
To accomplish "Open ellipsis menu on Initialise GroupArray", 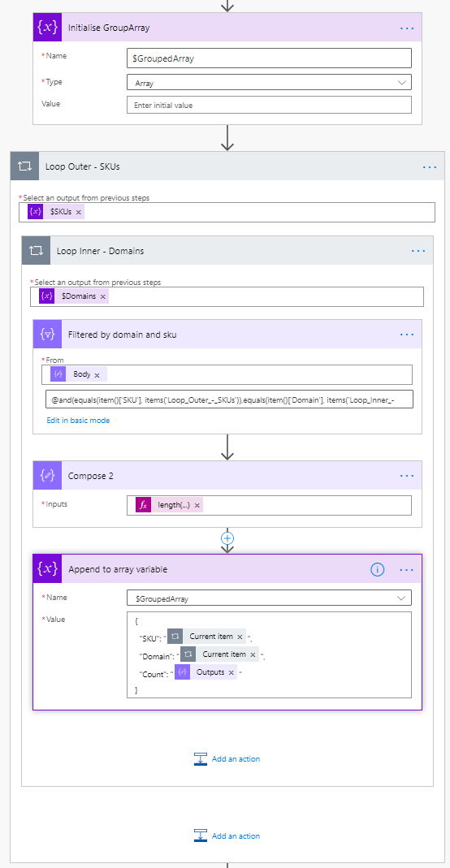I will point(407,28).
